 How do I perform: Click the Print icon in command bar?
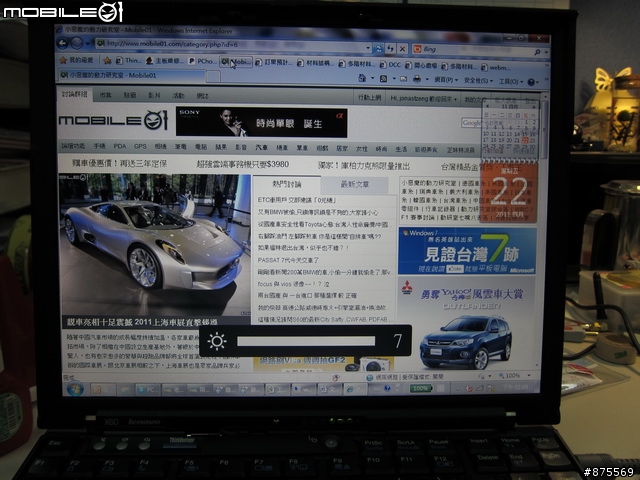pyautogui.click(x=417, y=79)
